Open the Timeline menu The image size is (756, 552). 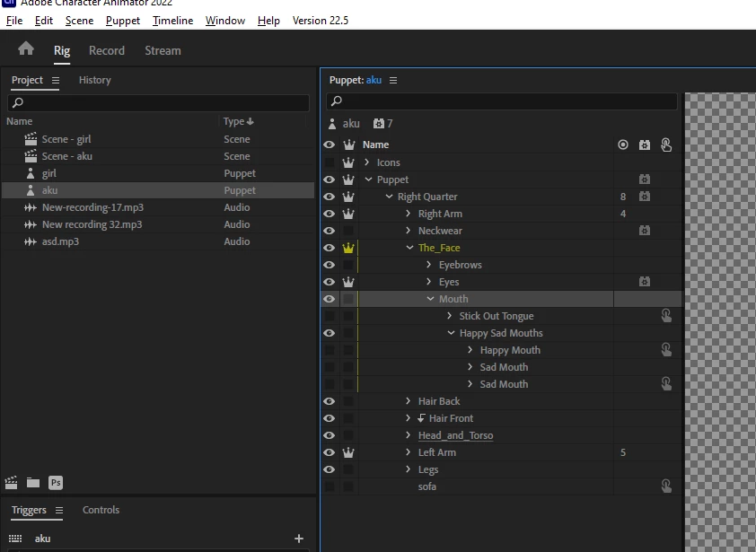(x=172, y=21)
